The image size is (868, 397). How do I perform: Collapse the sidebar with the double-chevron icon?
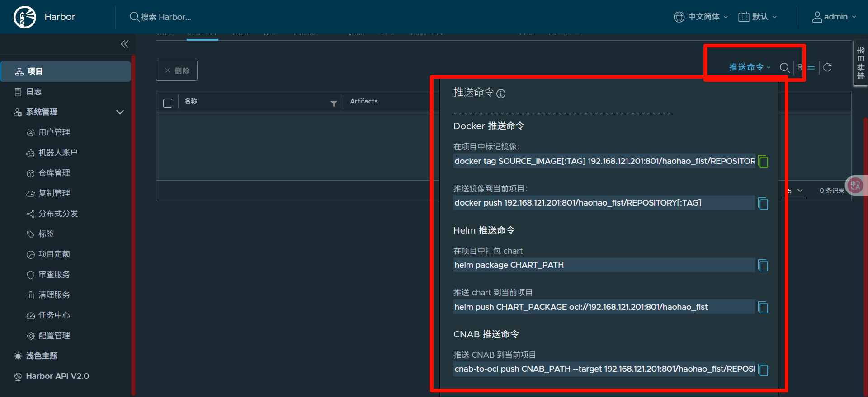(125, 44)
